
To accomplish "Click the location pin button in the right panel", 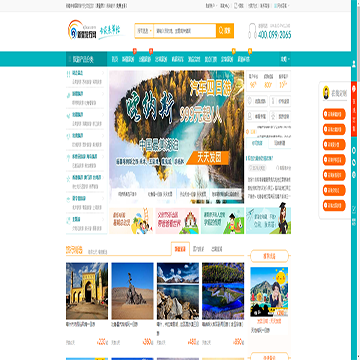I will [257, 101].
